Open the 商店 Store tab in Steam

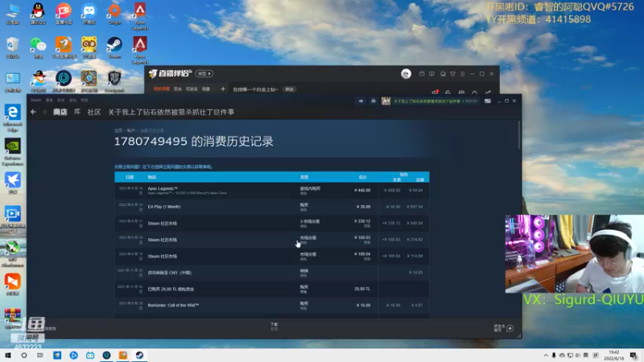(x=60, y=112)
